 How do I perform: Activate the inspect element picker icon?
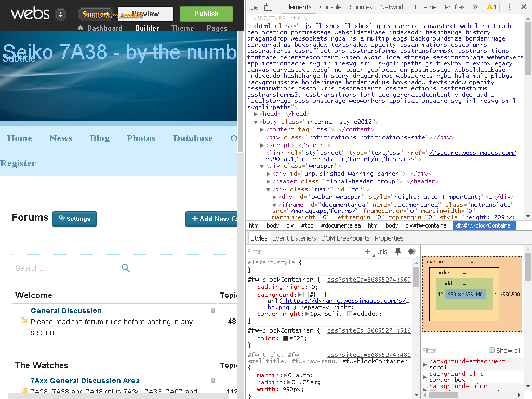pos(254,7)
